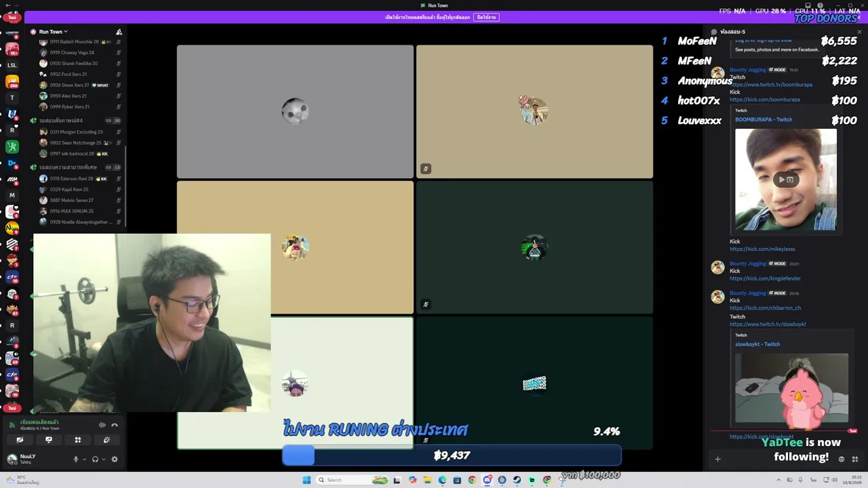Open the taskbar clock showing 20:22
This screenshot has height=488, width=868.
tap(852, 480)
